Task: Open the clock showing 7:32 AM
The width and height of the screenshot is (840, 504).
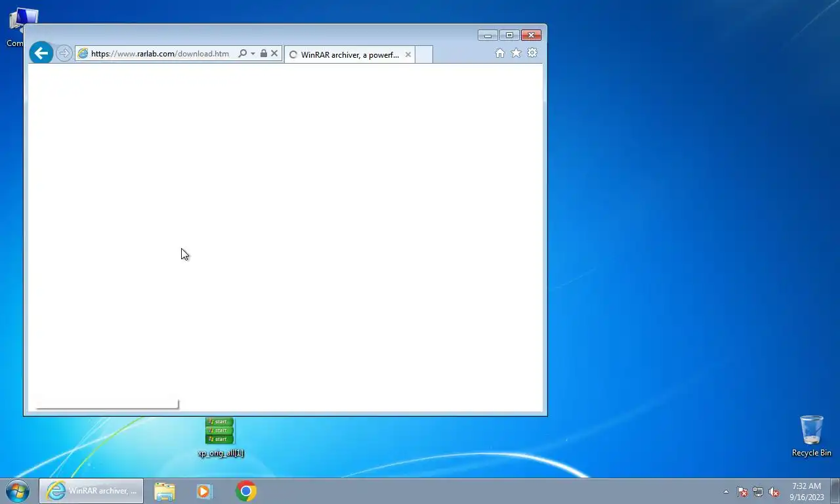Action: click(807, 492)
